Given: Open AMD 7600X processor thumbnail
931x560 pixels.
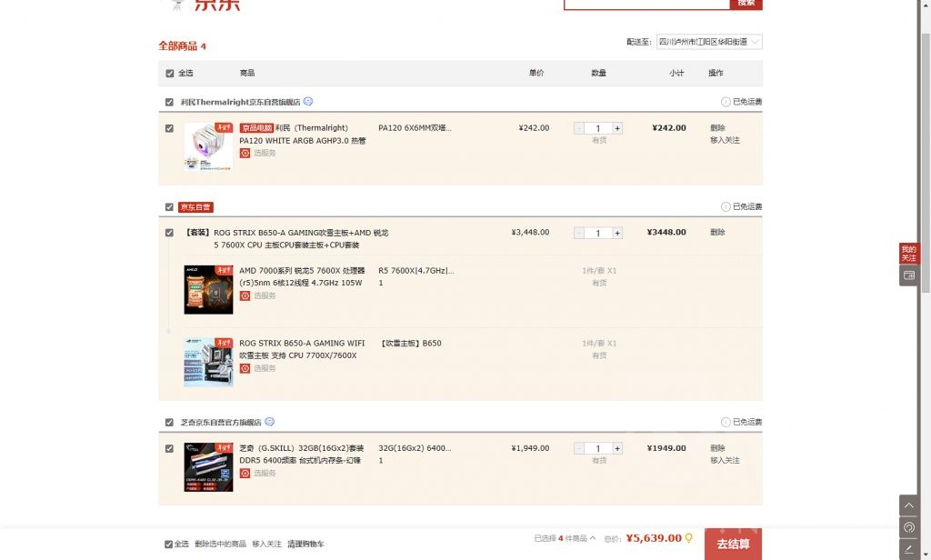Looking at the screenshot, I should [x=208, y=290].
